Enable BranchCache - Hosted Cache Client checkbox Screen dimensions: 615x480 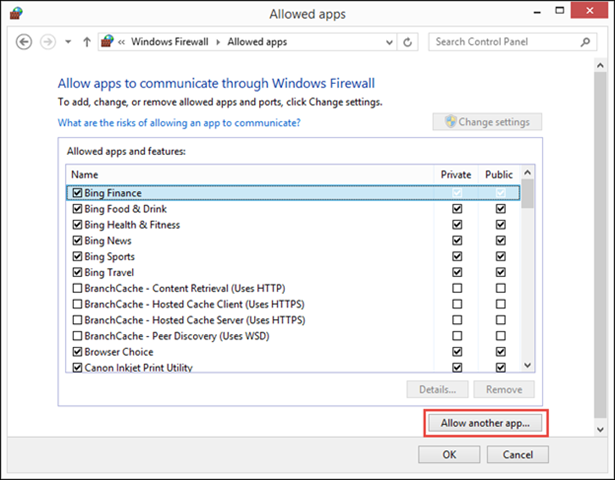coord(77,304)
